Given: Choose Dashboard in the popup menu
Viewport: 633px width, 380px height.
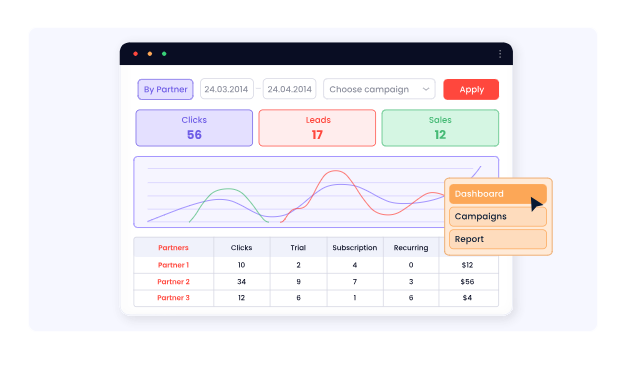Looking at the screenshot, I should (498, 194).
